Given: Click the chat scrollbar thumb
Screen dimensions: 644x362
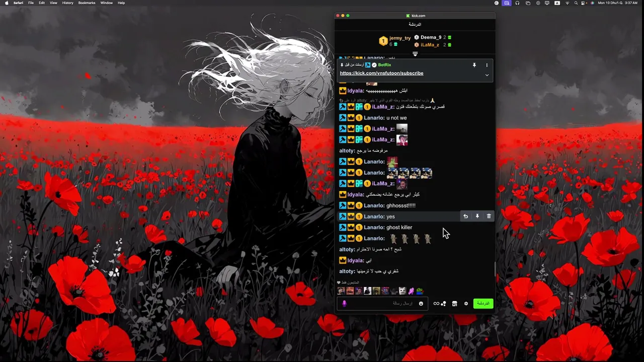Looking at the screenshot, I should (495, 269).
